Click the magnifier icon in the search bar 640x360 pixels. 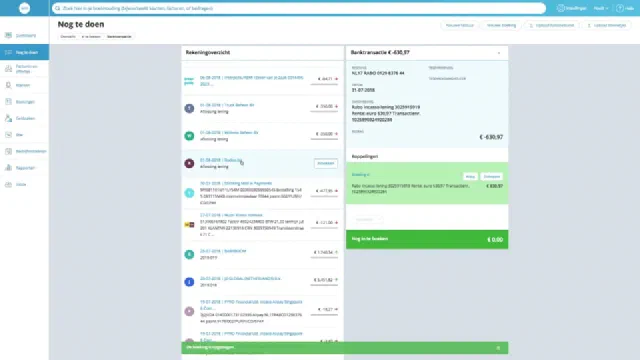(58, 8)
